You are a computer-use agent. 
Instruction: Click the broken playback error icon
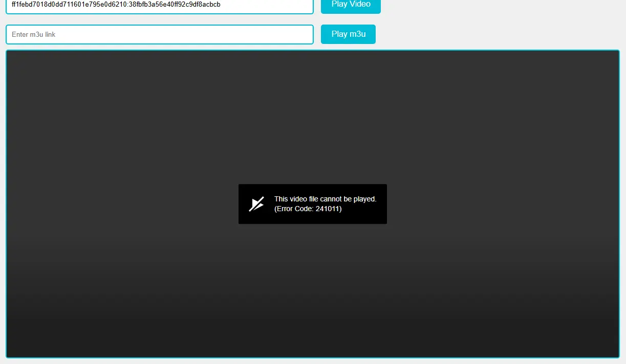(x=256, y=204)
